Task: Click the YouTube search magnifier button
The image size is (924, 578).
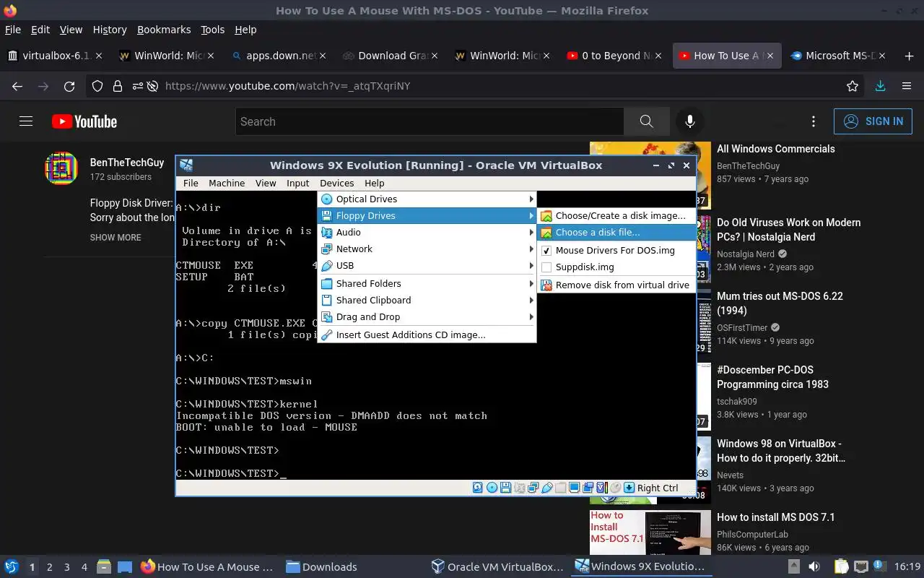Action: click(647, 121)
